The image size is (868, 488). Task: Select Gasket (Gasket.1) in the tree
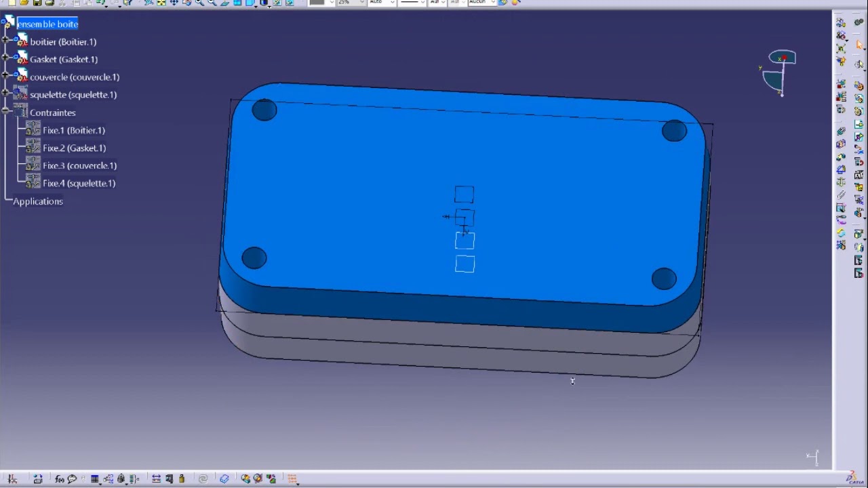(x=64, y=60)
